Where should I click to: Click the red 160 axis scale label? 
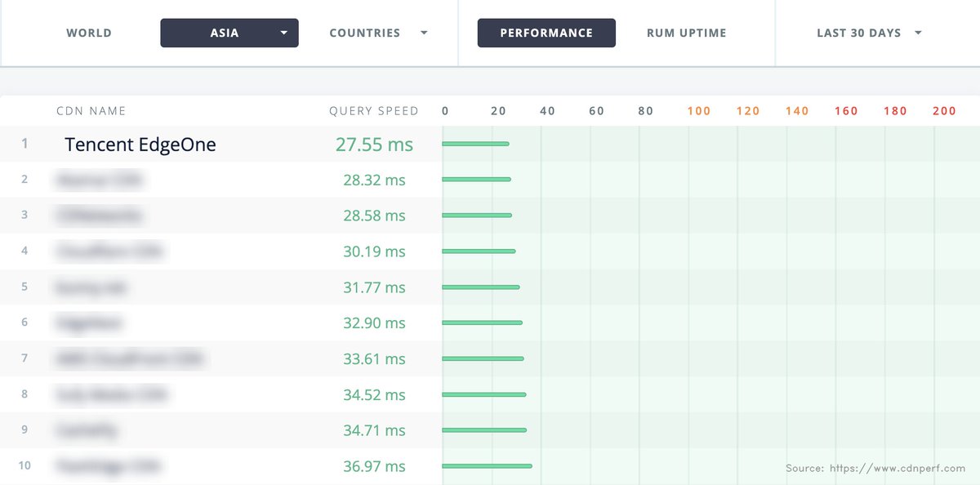tap(846, 111)
